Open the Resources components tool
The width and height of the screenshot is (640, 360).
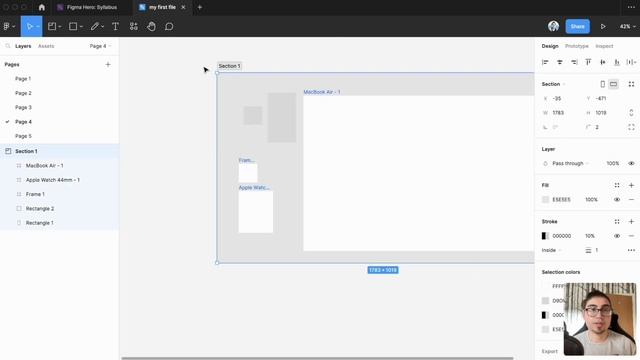coord(133,27)
